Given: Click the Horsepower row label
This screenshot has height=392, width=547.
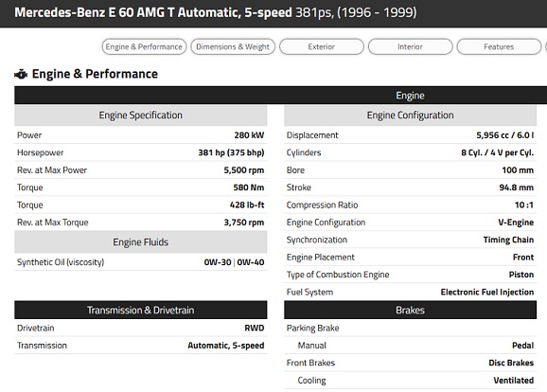Looking at the screenshot, I should click(x=41, y=152).
